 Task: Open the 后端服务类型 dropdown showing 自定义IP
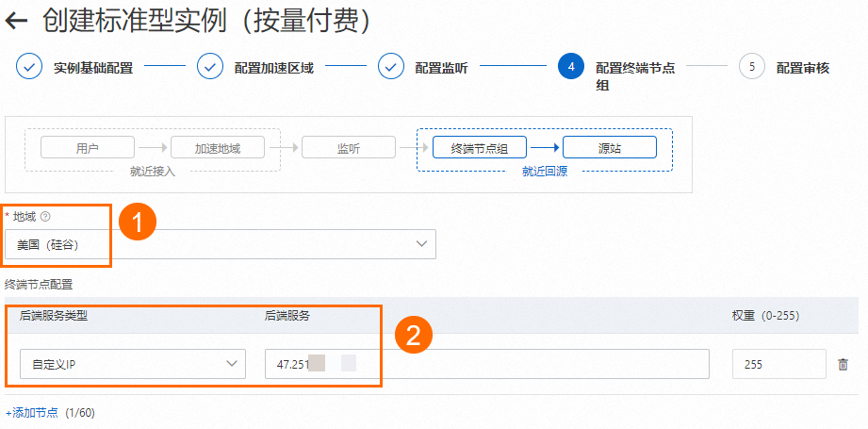coord(133,364)
